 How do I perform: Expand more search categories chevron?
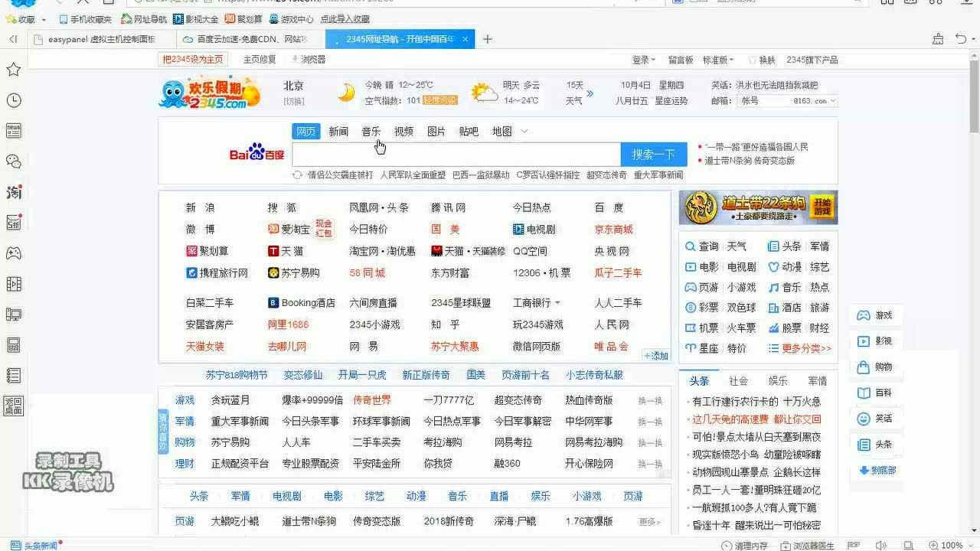(x=524, y=132)
